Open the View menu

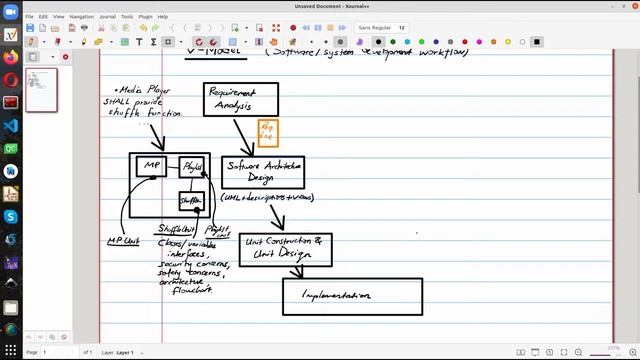(59, 17)
